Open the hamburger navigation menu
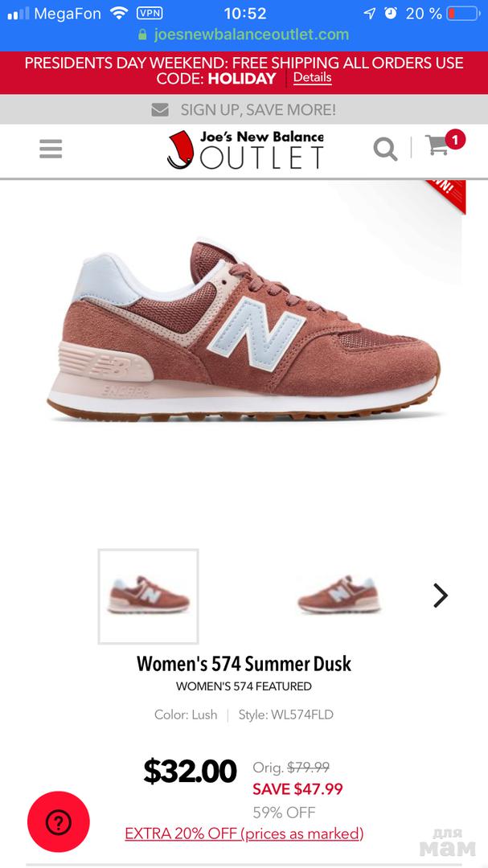This screenshot has width=488, height=868. click(x=51, y=149)
